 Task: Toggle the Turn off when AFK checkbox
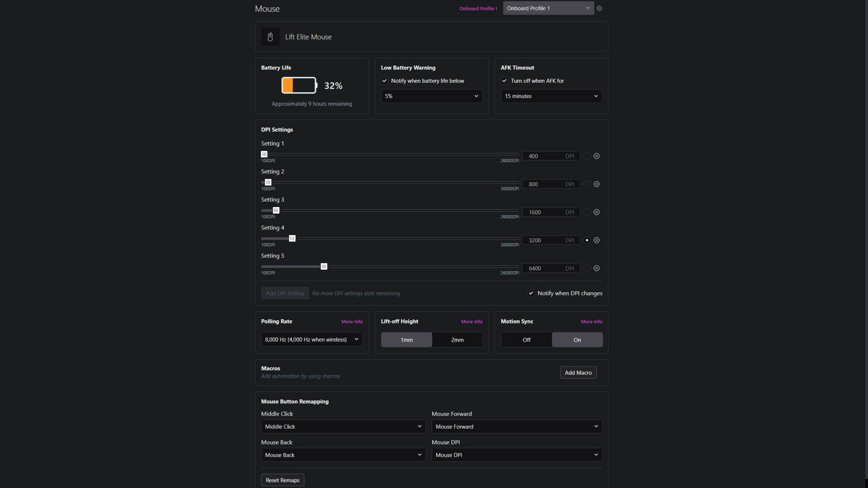[x=505, y=81]
